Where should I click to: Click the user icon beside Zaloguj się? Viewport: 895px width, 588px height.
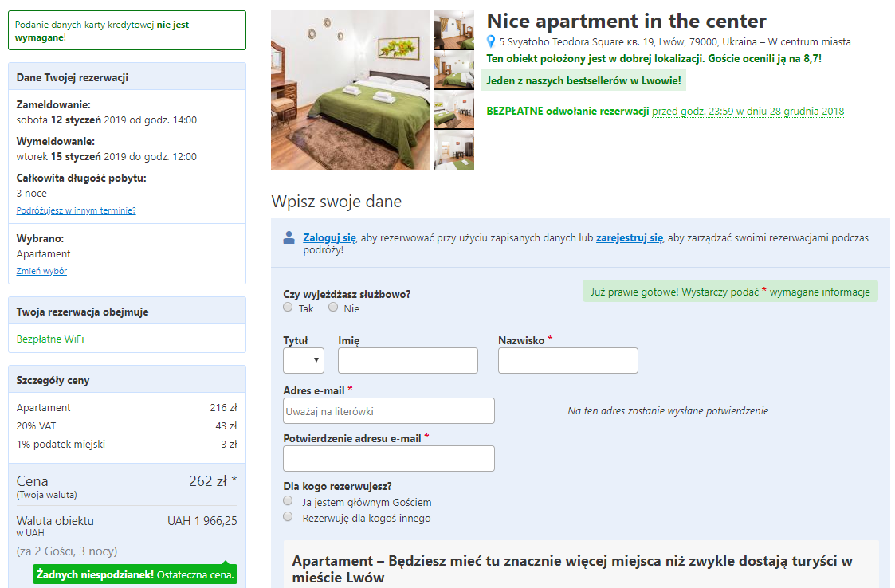289,238
